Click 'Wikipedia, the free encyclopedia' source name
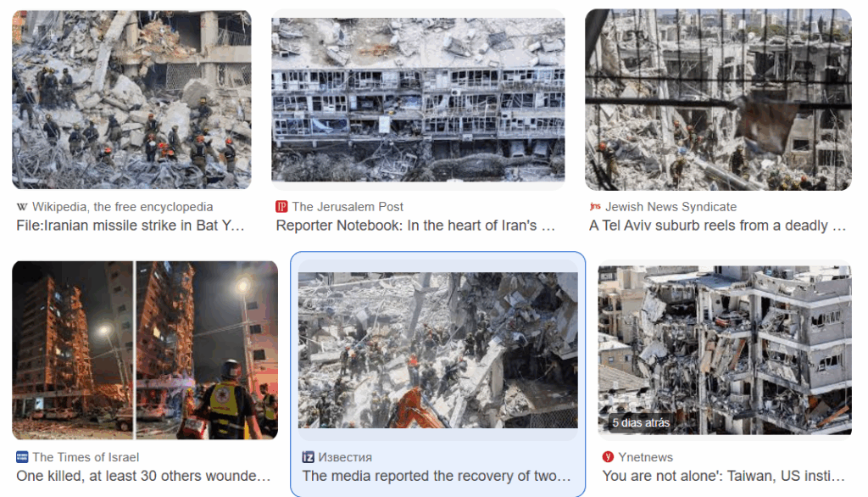This screenshot has height=497, width=868. [x=122, y=207]
